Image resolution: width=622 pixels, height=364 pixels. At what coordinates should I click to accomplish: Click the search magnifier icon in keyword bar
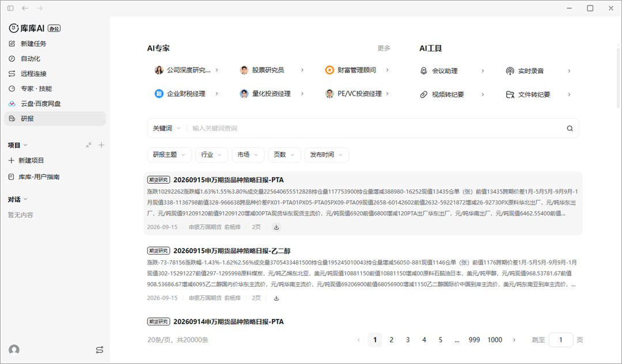(570, 128)
